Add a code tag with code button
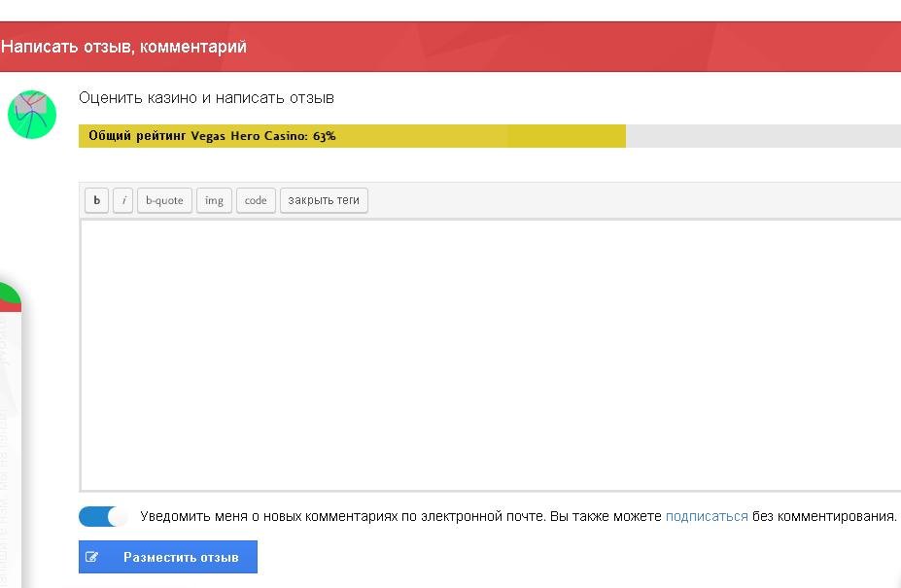 click(256, 200)
